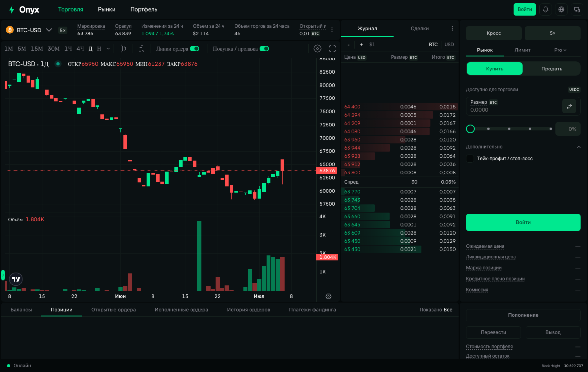Screen dimensions: 588x372
Task: Toggle the order lines switch
Action: (x=194, y=49)
